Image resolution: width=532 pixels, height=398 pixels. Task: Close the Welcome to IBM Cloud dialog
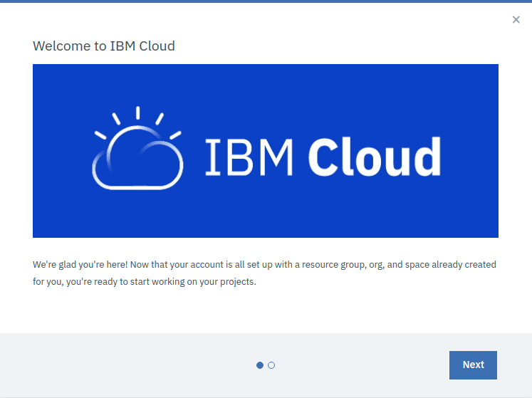(x=516, y=20)
